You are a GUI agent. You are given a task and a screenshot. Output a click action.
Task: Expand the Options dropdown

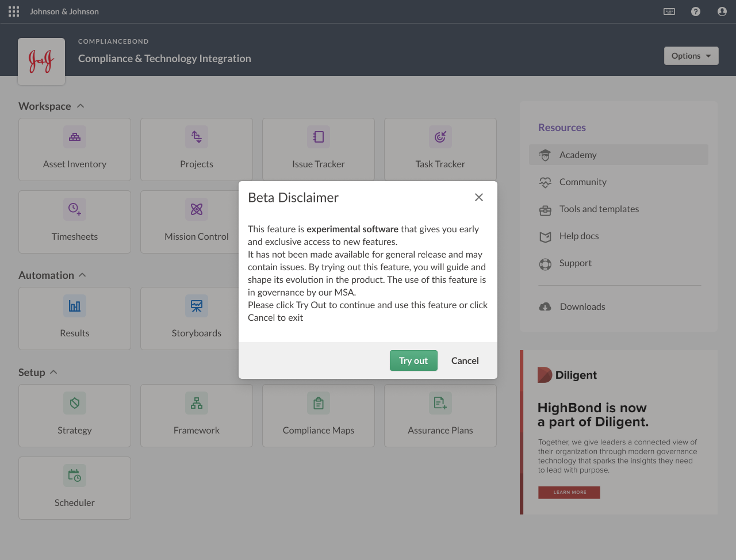point(691,56)
